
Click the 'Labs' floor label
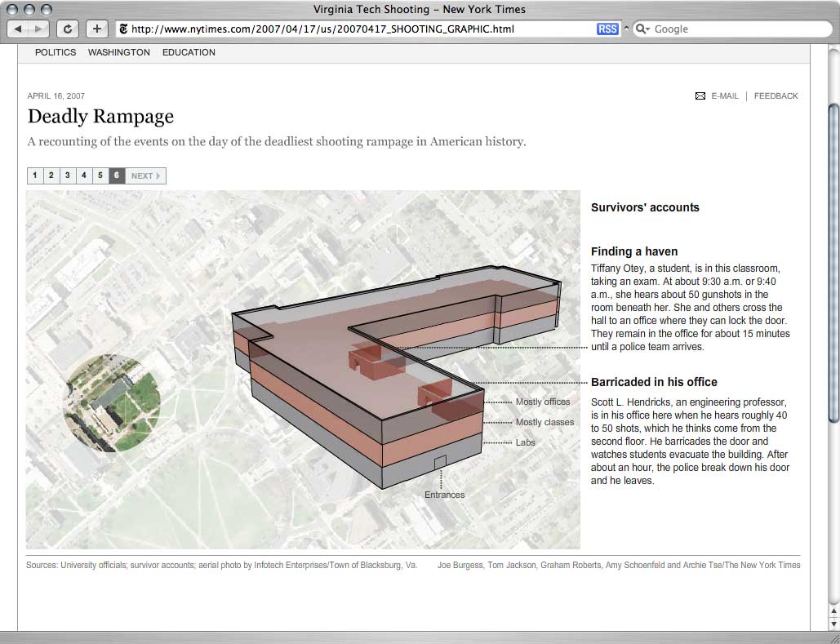pyautogui.click(x=526, y=442)
